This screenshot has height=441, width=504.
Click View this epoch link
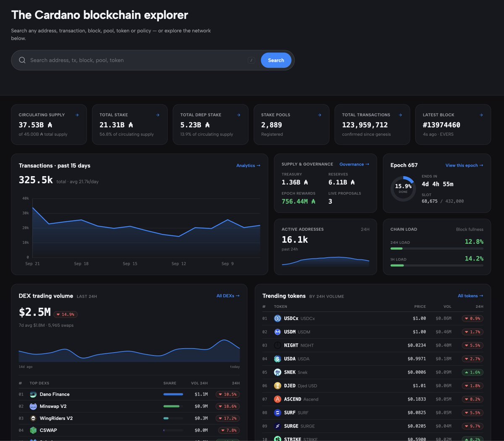pyautogui.click(x=464, y=165)
